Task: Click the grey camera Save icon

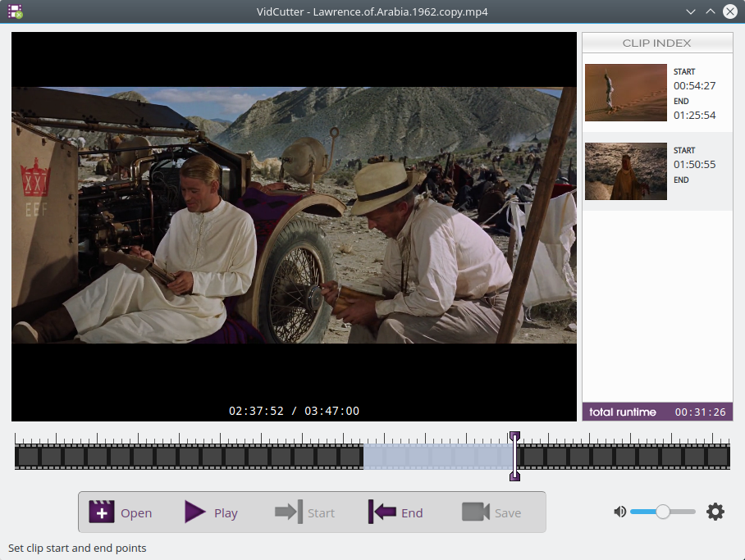Action: (x=476, y=512)
